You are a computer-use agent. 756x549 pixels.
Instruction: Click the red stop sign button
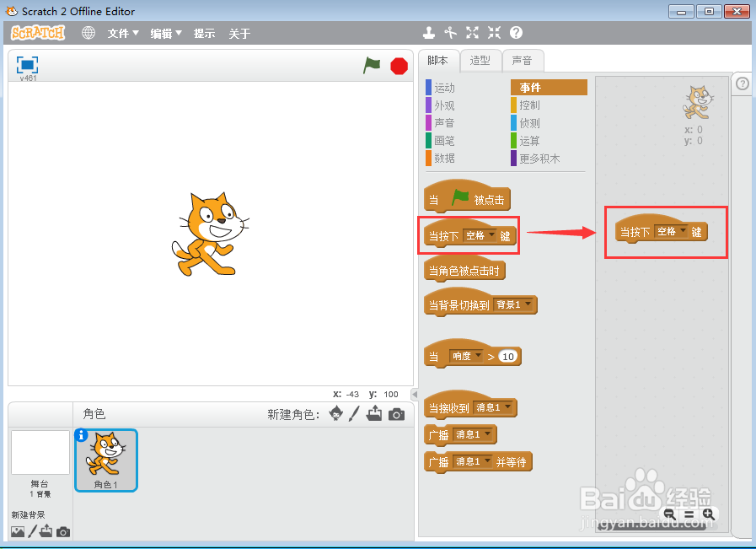[x=399, y=66]
